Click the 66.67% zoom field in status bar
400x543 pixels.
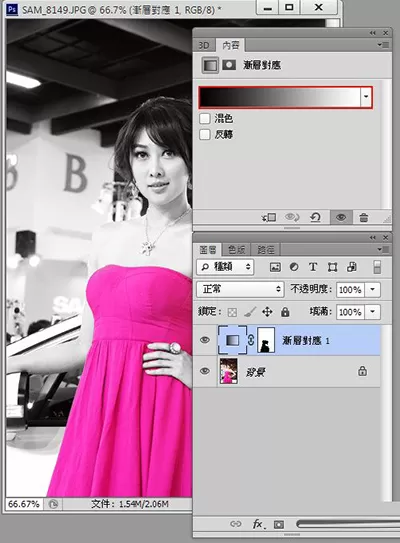click(24, 504)
